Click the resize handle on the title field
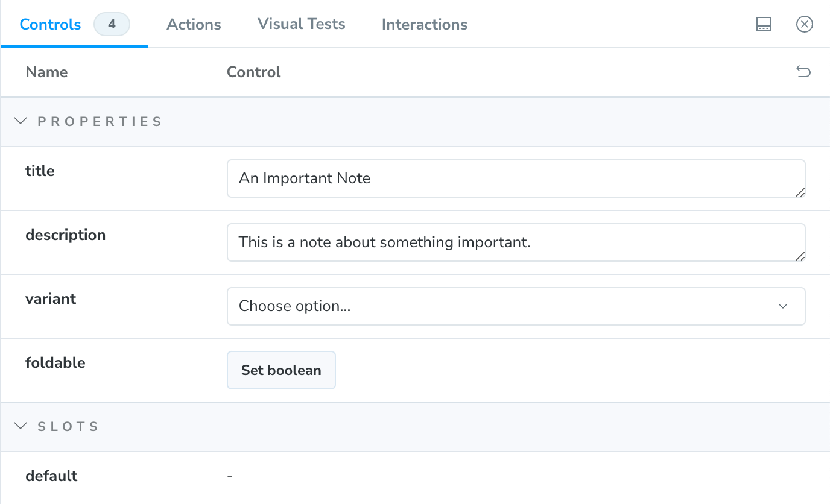This screenshot has height=504, width=830. (x=800, y=192)
